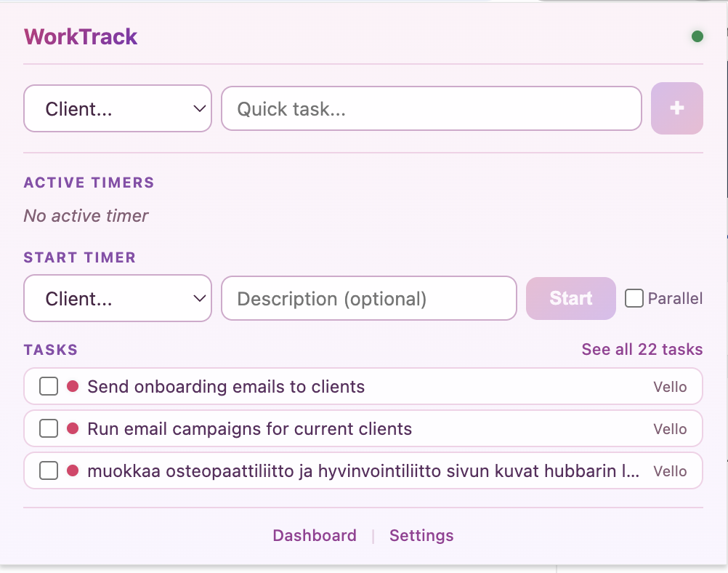Open the Client dropdown beside Quick task
Image resolution: width=728 pixels, height=573 pixels.
click(118, 109)
